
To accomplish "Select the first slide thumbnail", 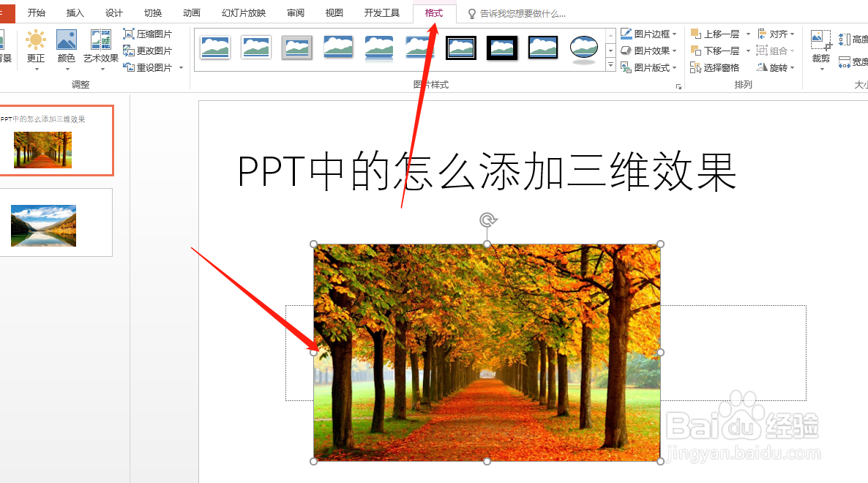I will pyautogui.click(x=56, y=141).
